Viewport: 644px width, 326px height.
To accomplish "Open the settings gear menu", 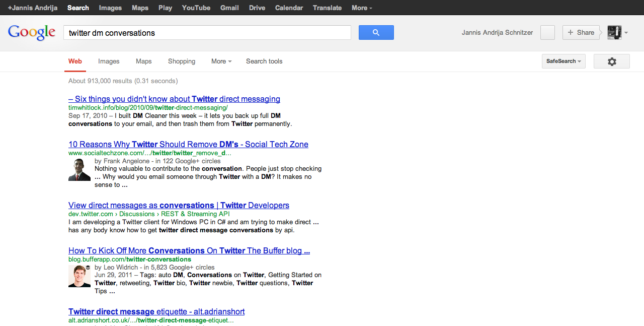I will (x=612, y=61).
